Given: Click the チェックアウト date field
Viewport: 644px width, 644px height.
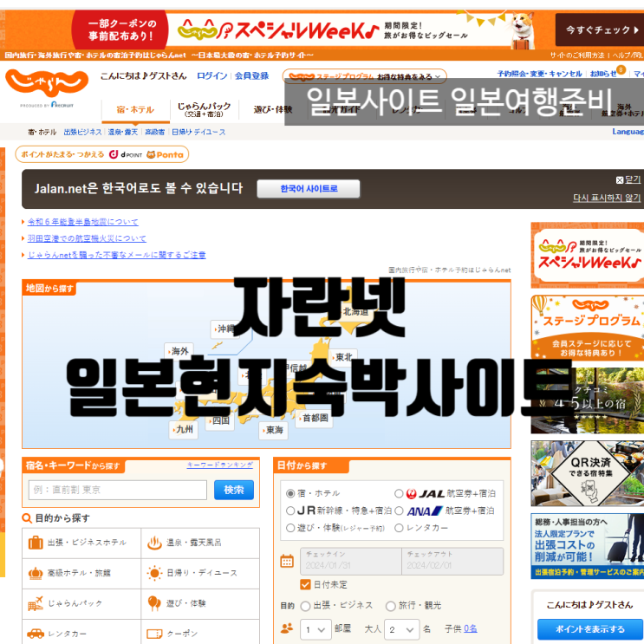Looking at the screenshot, I should [x=452, y=561].
